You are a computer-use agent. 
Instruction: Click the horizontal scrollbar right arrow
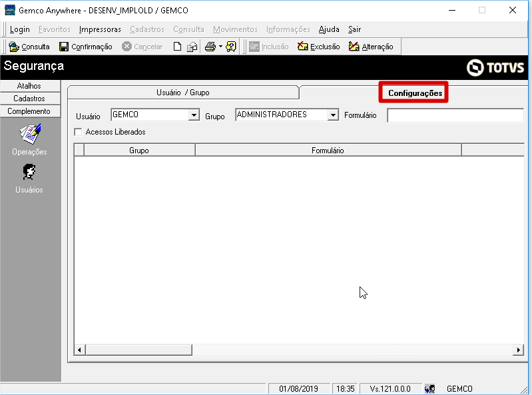coord(518,350)
